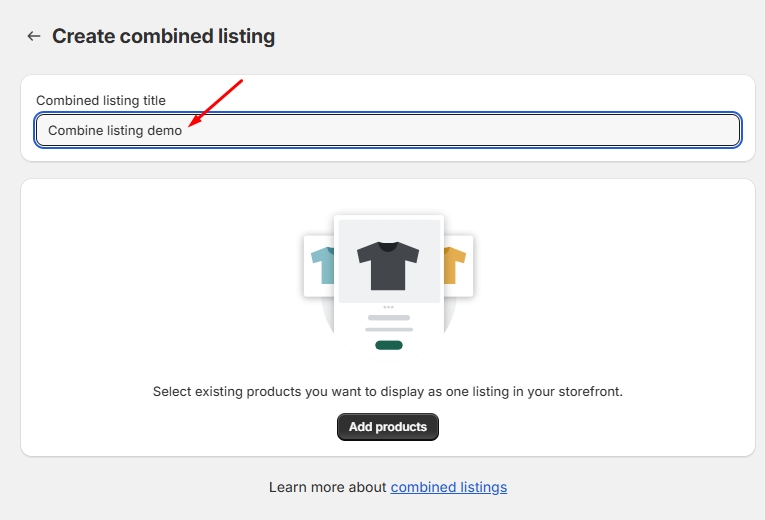Click the black t-shirt illustration
The height and width of the screenshot is (520, 765).
[388, 264]
